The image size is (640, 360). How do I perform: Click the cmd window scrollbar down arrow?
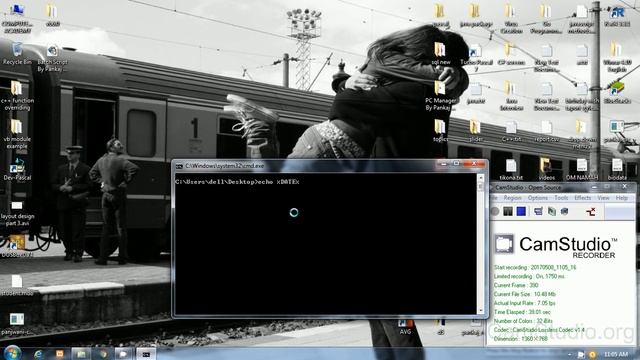(x=480, y=311)
